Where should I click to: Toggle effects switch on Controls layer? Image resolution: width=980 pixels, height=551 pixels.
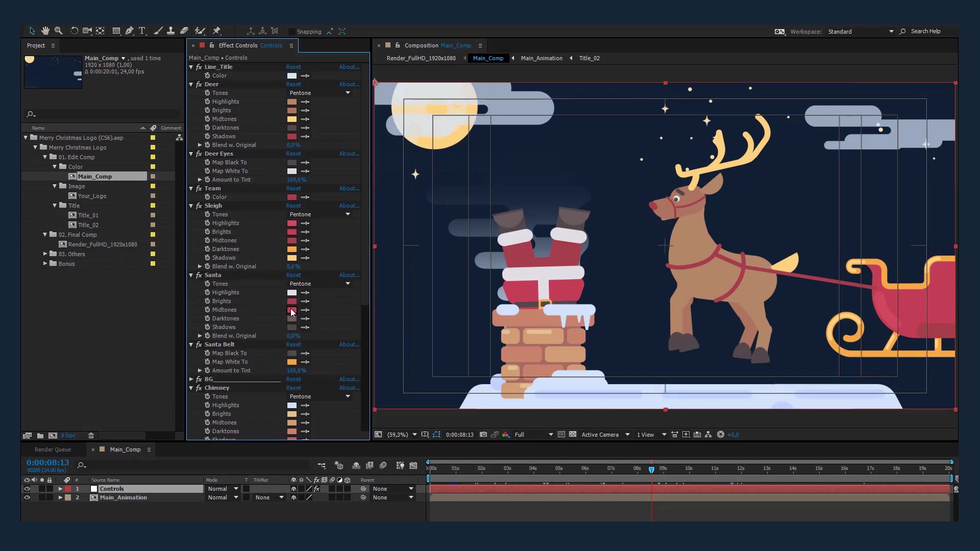coord(316,489)
